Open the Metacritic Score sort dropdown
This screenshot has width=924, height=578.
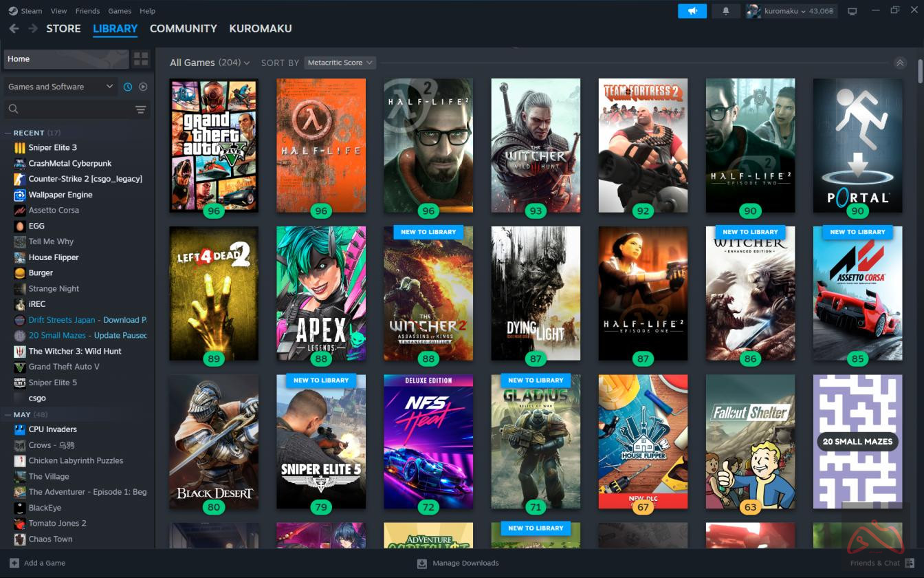[340, 63]
